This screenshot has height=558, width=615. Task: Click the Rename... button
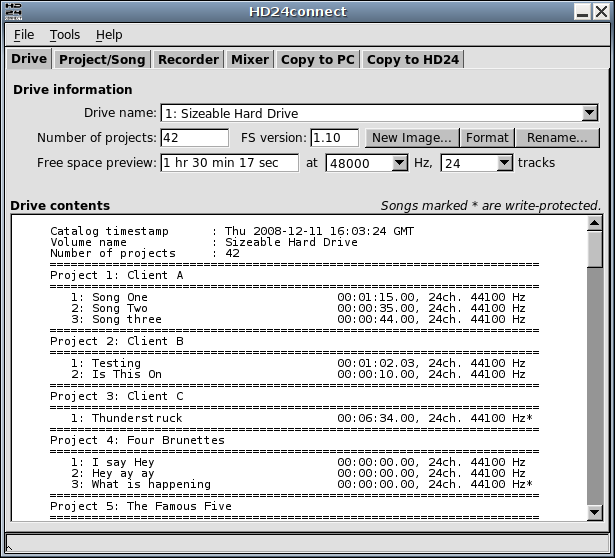557,138
